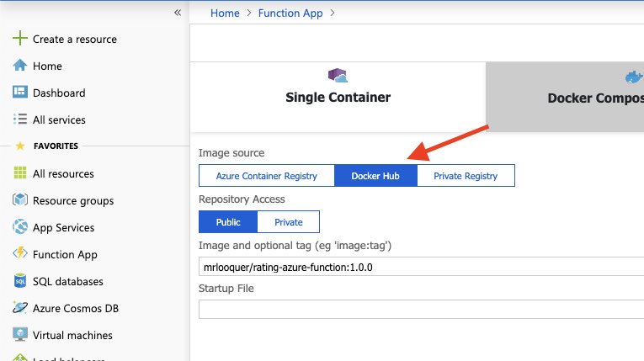Collapse the sidebar with double chevron

178,13
